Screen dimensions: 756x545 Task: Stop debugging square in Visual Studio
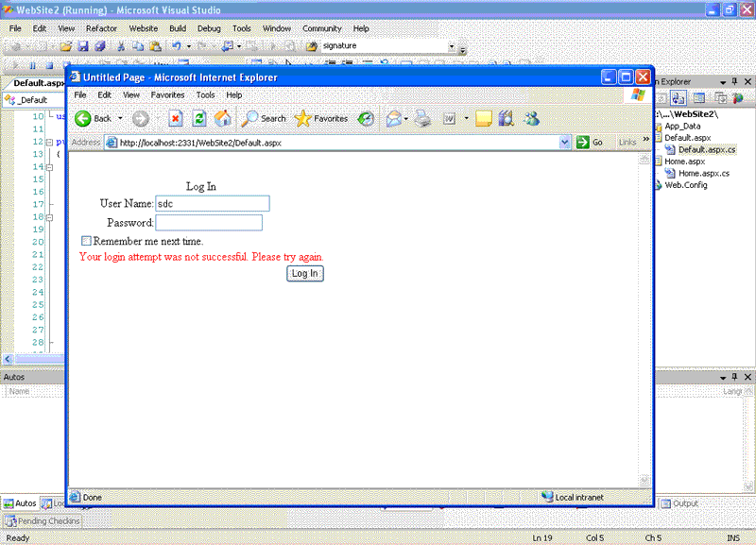point(49,65)
